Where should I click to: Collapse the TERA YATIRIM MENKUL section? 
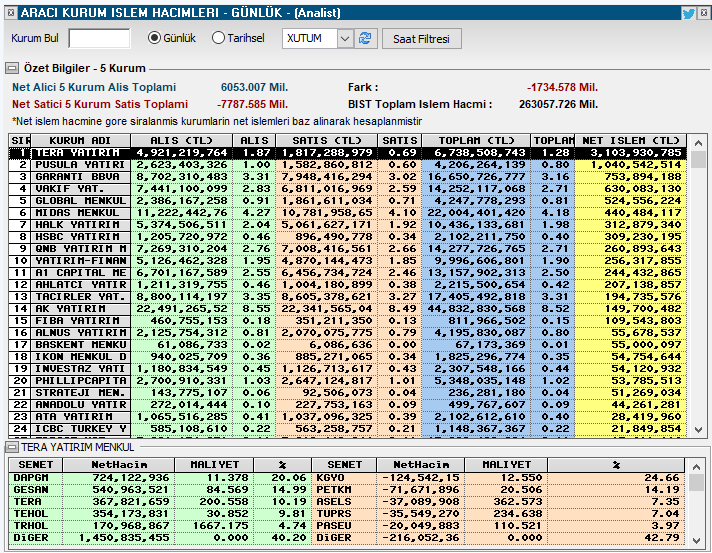(12, 448)
